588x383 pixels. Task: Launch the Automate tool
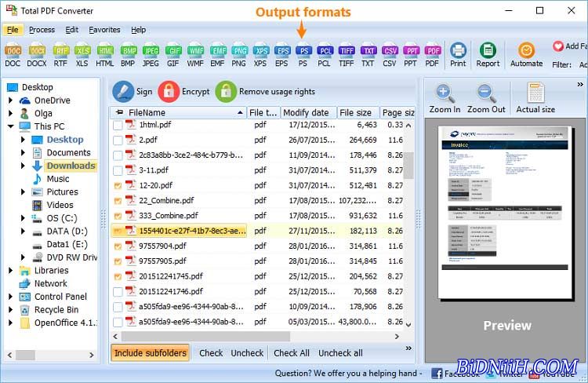527,55
